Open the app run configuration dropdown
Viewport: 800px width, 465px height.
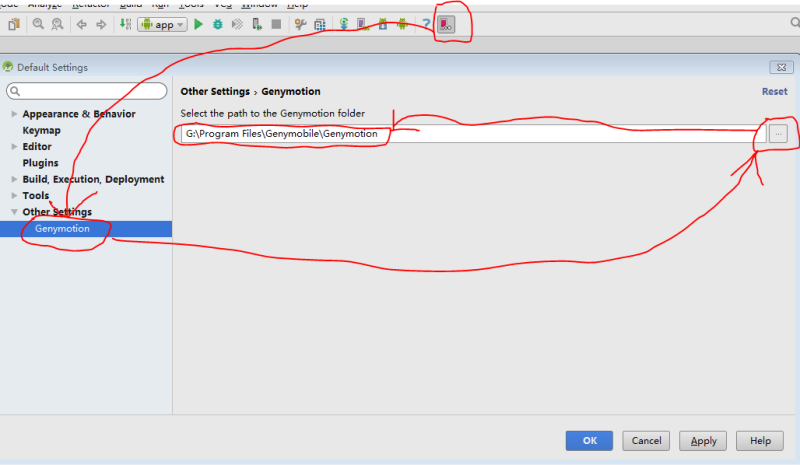(162, 25)
